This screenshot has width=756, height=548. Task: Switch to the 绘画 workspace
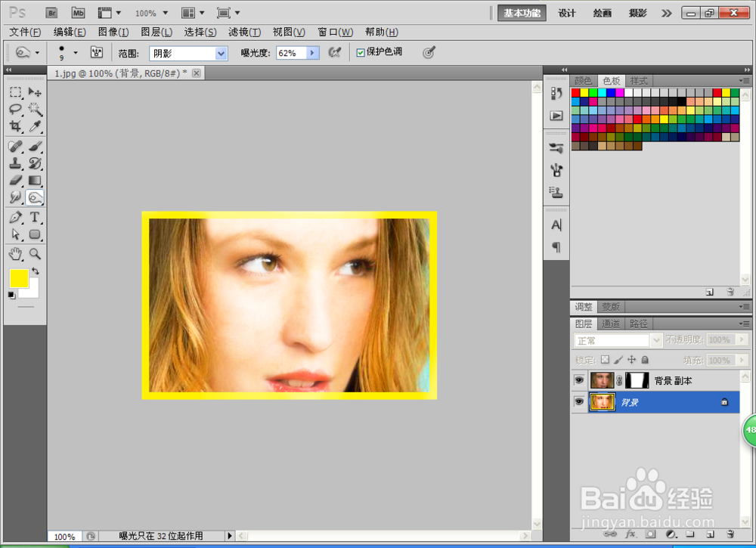(602, 13)
